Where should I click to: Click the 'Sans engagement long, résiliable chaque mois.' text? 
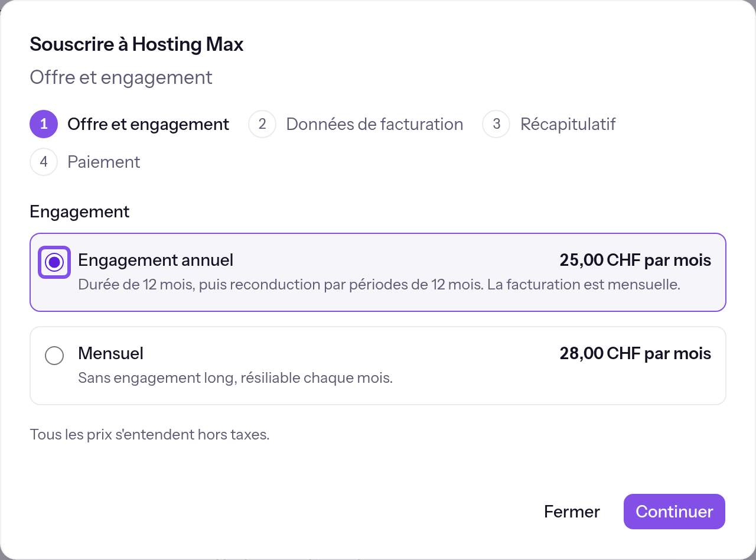coord(235,377)
